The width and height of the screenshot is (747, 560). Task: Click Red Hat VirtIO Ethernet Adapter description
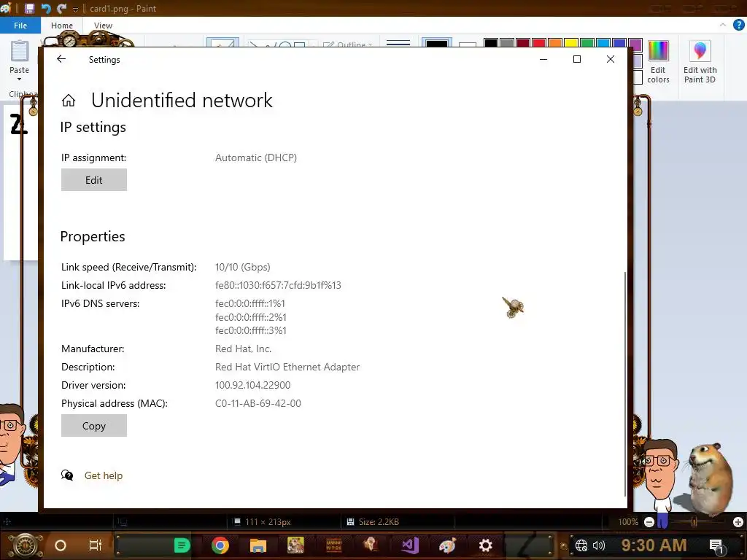tap(287, 367)
